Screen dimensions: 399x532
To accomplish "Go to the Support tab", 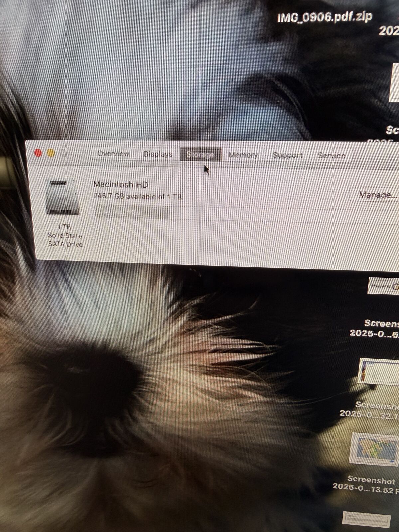I will [287, 155].
